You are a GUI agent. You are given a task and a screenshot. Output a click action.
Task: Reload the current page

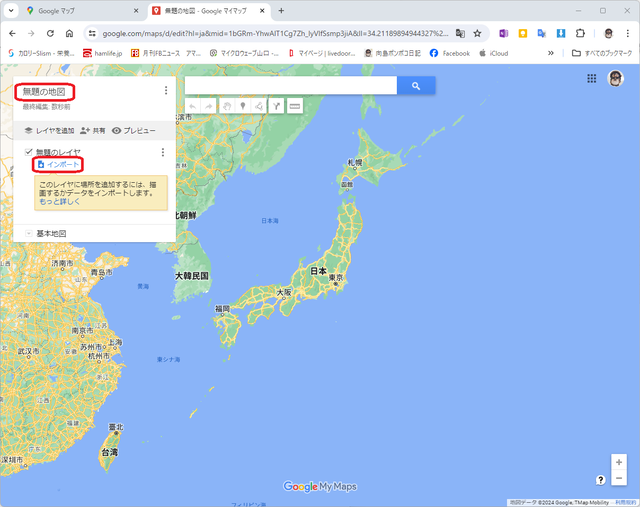[x=50, y=33]
